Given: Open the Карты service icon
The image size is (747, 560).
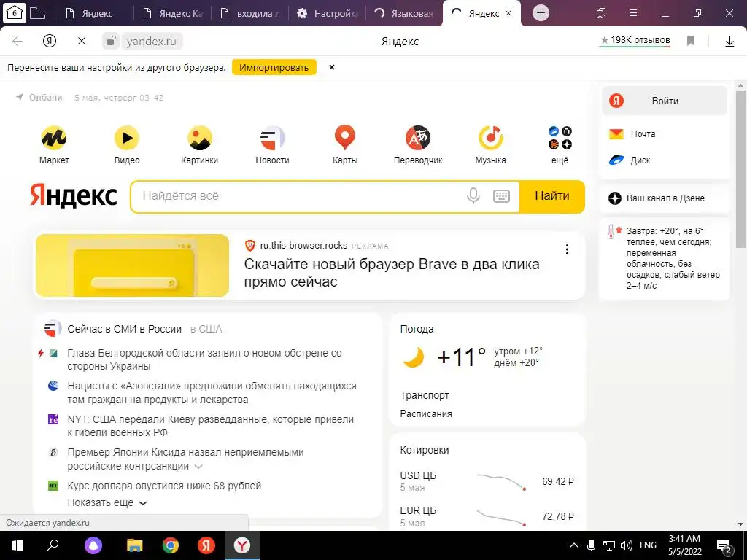Looking at the screenshot, I should [345, 138].
